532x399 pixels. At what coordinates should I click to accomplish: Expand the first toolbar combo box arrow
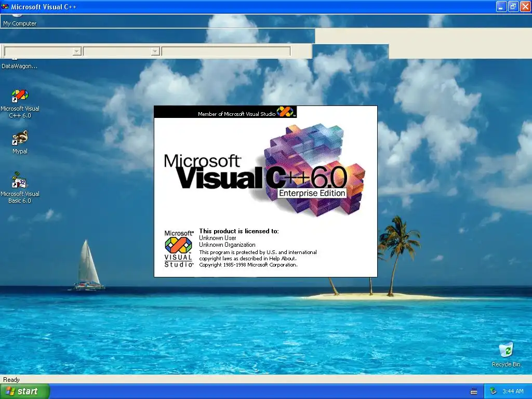[x=77, y=51]
